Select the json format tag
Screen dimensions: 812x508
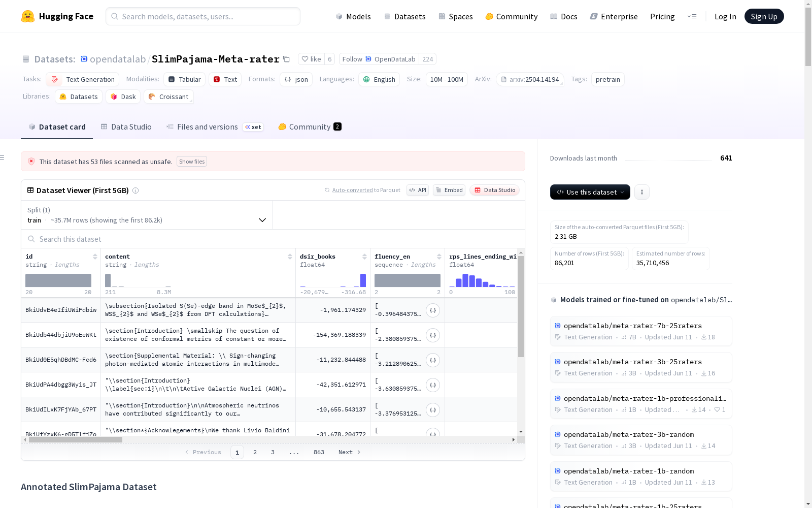[x=296, y=79]
